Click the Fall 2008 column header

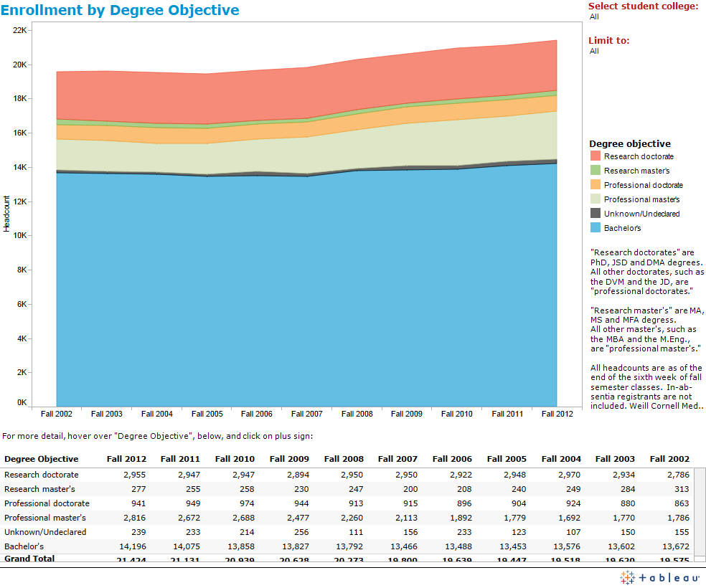click(344, 459)
